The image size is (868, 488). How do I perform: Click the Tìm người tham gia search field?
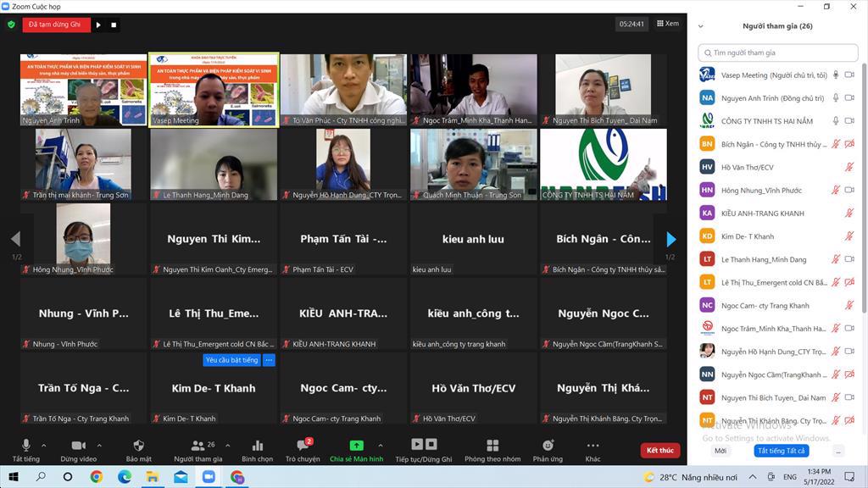[x=778, y=53]
